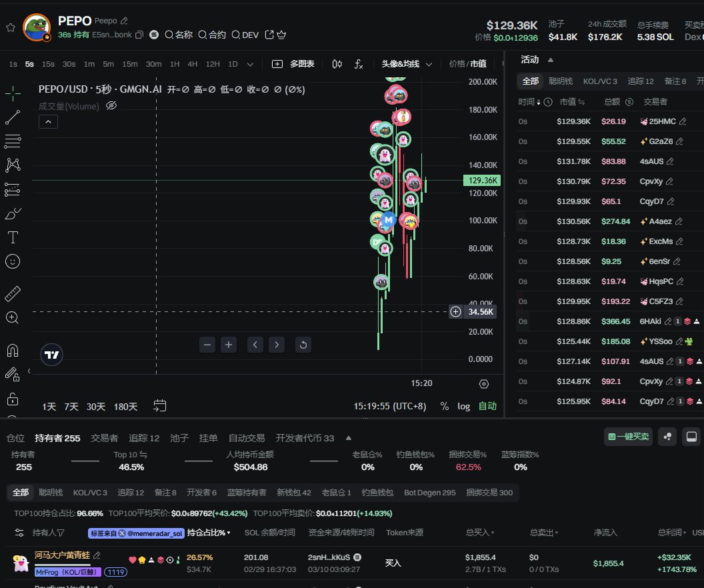Open the 多图表 multi-chart layout
Screen dimensions: 704x588
(x=293, y=64)
